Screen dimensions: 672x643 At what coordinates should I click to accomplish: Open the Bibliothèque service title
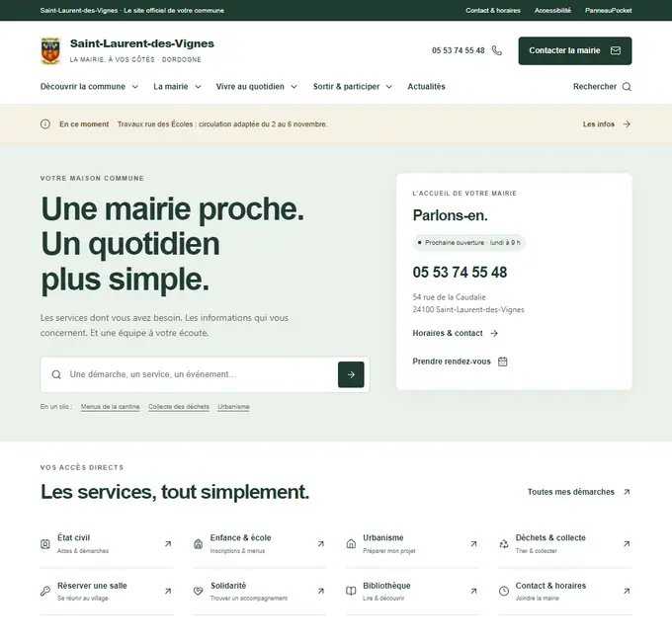[x=386, y=586]
